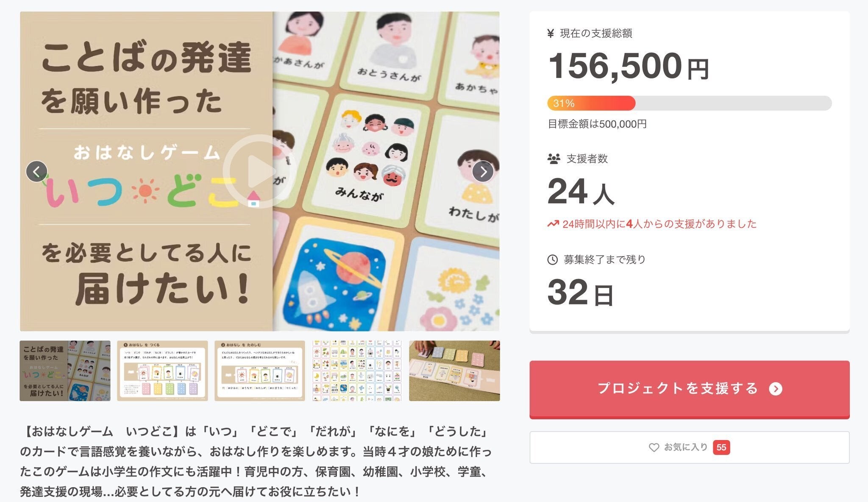Screen dimensions: 868x502
Task: Go to next slide arrow
Action: (483, 172)
